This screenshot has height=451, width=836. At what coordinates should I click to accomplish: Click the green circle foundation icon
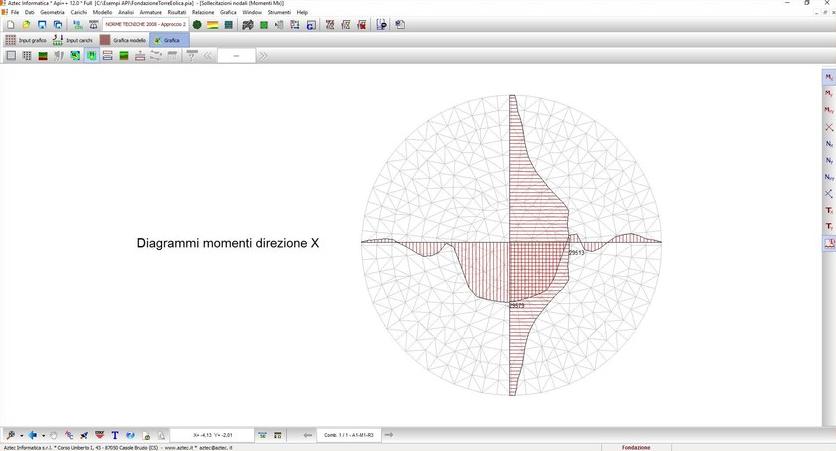point(197,24)
